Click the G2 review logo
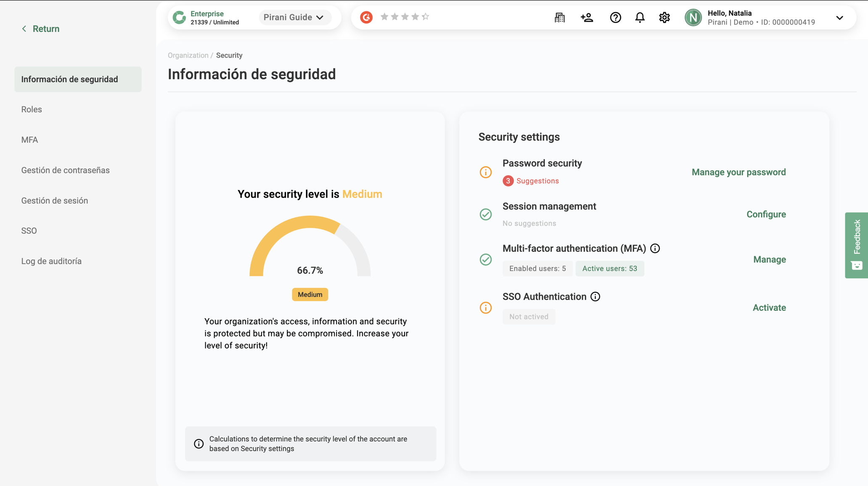The image size is (868, 486). [x=366, y=17]
